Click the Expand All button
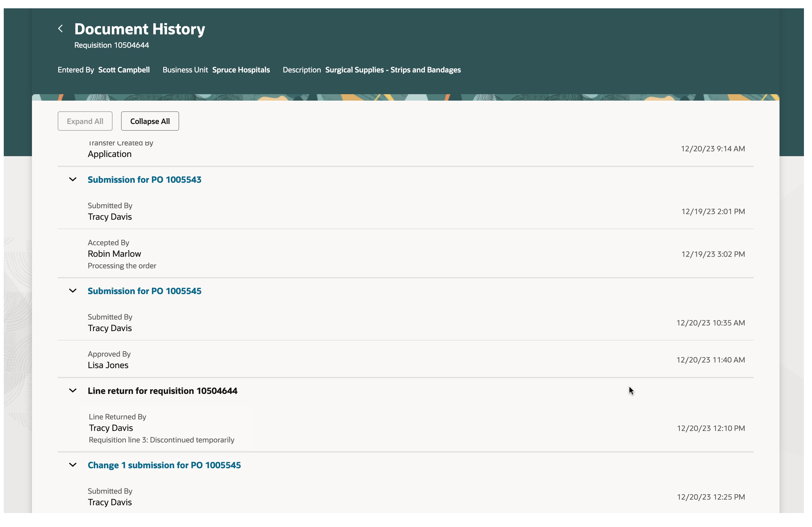The height and width of the screenshot is (527, 812). [x=85, y=121]
